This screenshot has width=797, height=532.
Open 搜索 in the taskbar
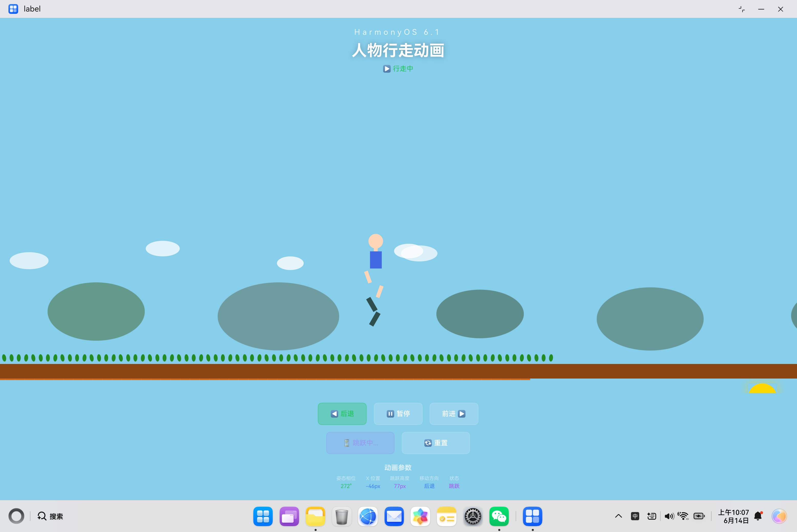click(x=50, y=516)
